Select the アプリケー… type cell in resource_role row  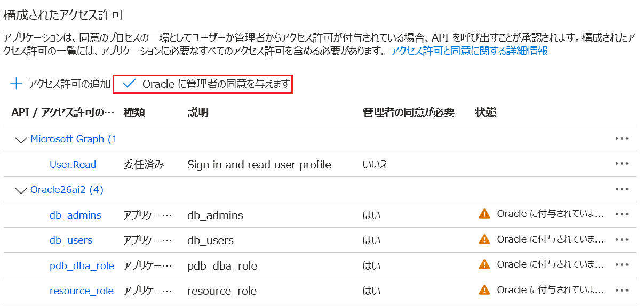(148, 291)
